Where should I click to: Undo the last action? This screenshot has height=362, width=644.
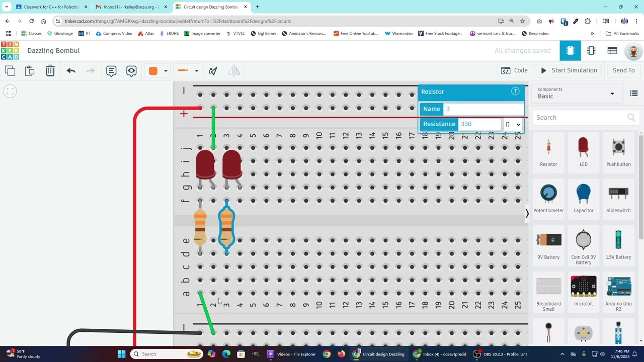[71, 71]
